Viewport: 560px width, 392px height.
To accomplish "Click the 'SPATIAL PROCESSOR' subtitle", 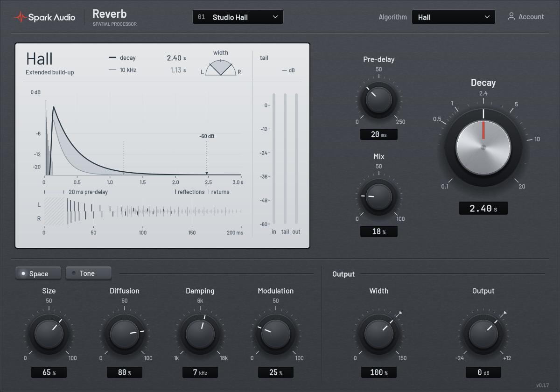I will click(x=115, y=24).
